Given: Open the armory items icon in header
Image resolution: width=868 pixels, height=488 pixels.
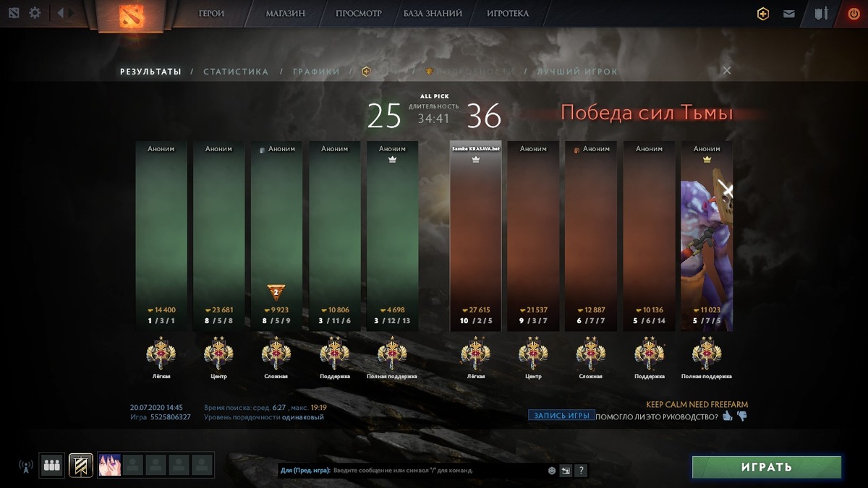Looking at the screenshot, I should click(x=822, y=14).
